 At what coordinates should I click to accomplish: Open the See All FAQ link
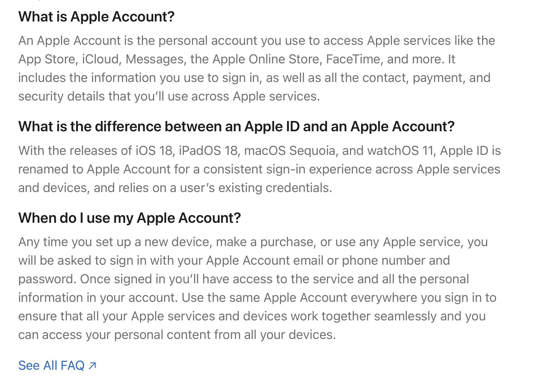click(51, 366)
